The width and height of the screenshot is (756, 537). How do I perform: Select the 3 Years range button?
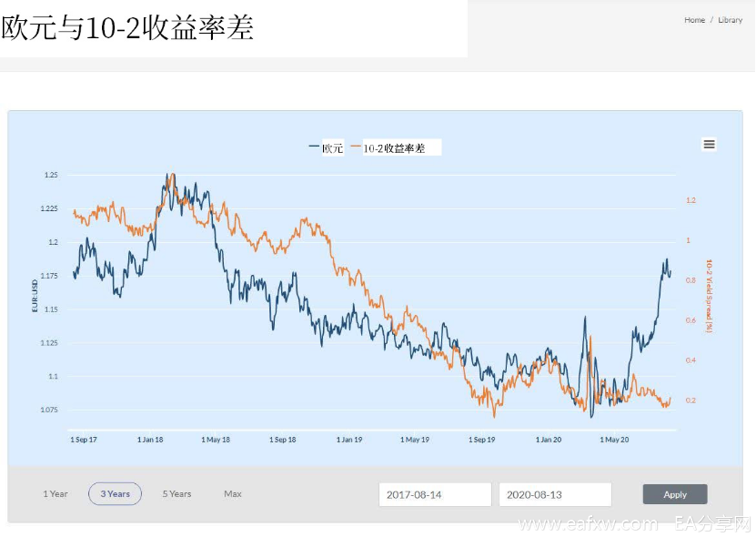(x=115, y=494)
